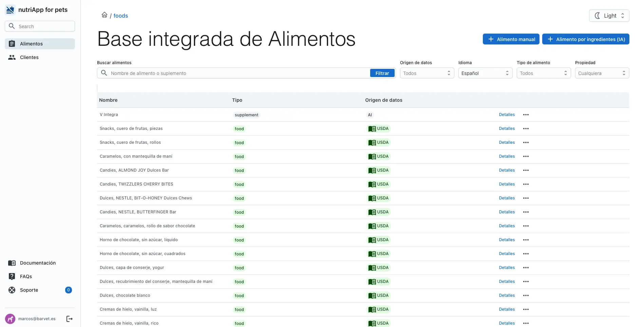The height and width of the screenshot is (327, 644).
Task: Open the Propiedad dropdown showing Cualquiera
Action: coord(602,73)
